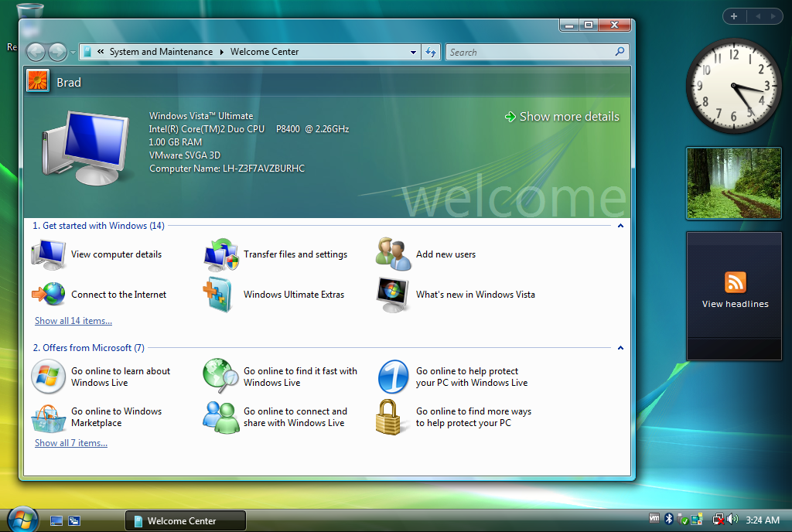Screen dimensions: 792x532
Task: Click System and Maintenance breadcrumb
Action: coord(161,52)
